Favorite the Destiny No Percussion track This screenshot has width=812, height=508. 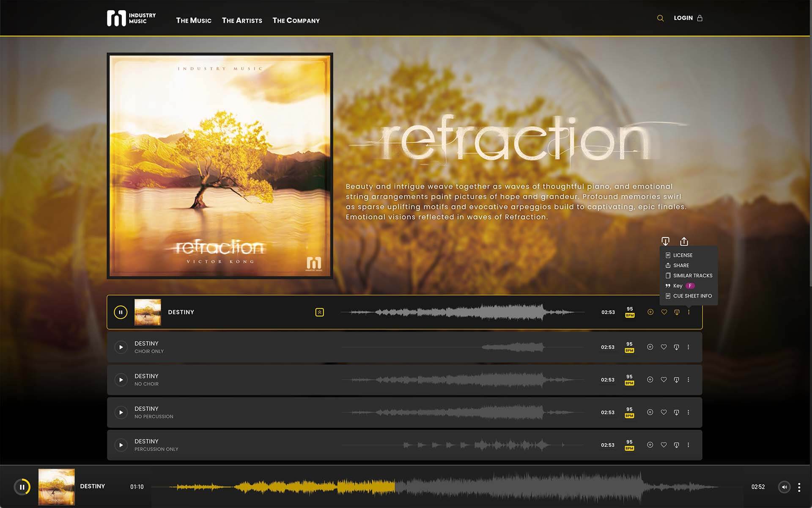point(664,412)
